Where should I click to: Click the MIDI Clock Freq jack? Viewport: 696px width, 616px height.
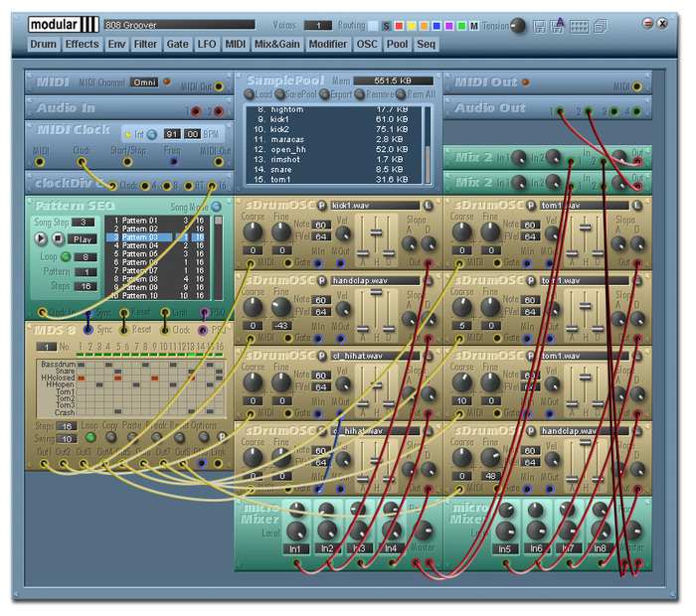pos(174,162)
